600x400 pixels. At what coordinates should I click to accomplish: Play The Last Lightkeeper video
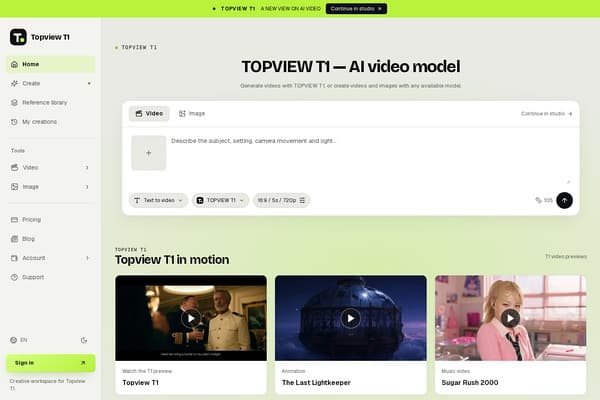(x=351, y=318)
